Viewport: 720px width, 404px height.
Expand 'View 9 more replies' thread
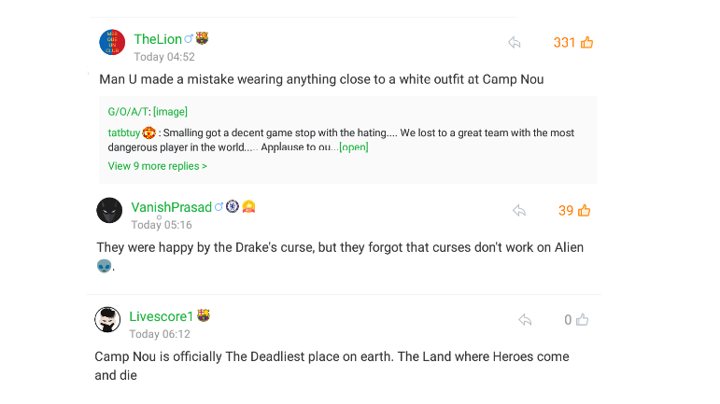(157, 166)
